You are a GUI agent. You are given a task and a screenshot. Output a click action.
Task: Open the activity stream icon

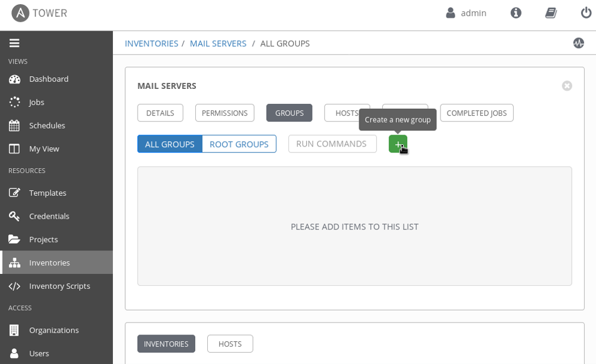[x=579, y=43]
